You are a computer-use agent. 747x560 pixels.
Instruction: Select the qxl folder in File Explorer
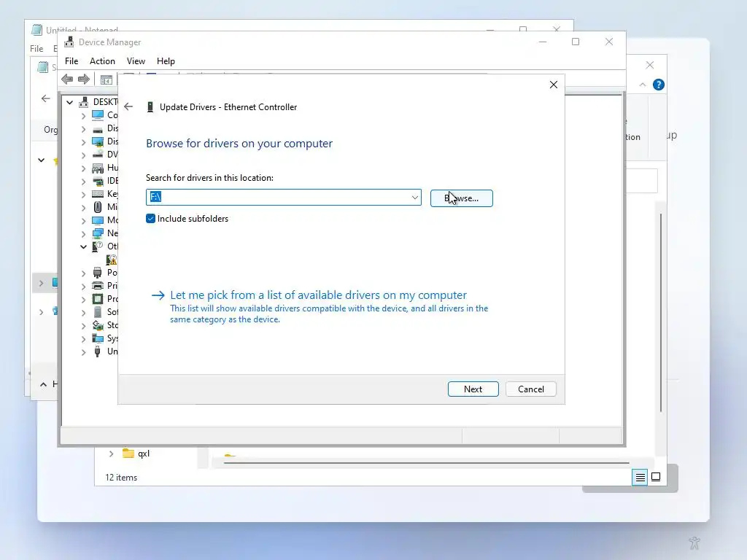[x=136, y=454]
